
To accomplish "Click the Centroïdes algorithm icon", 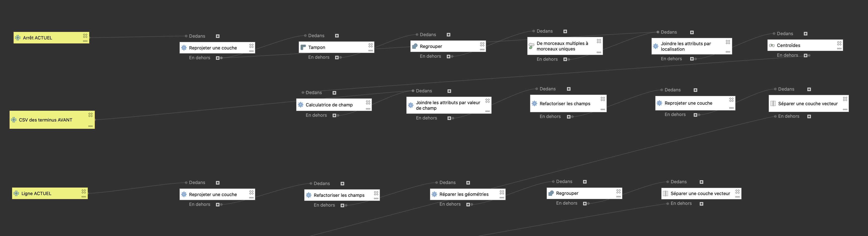I will [x=772, y=45].
